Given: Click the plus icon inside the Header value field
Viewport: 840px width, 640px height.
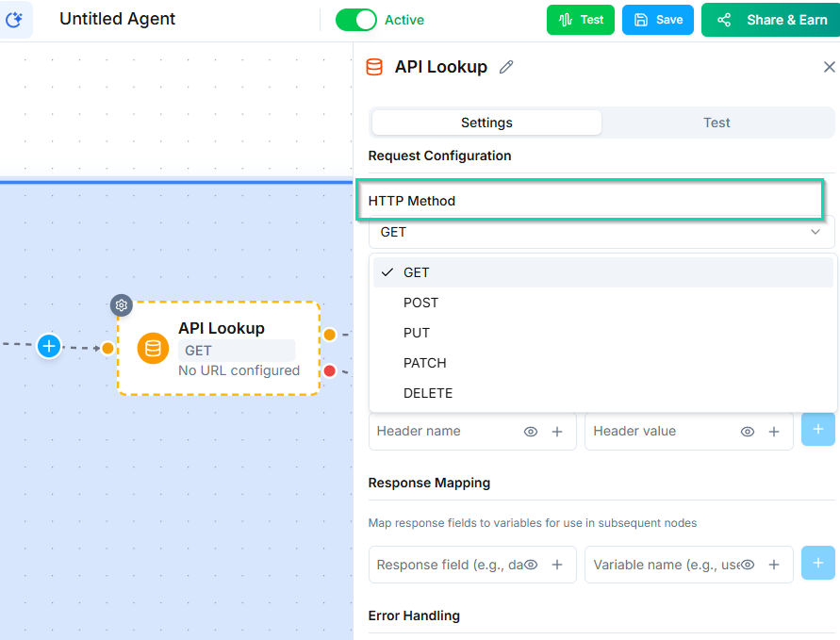Looking at the screenshot, I should coord(774,432).
